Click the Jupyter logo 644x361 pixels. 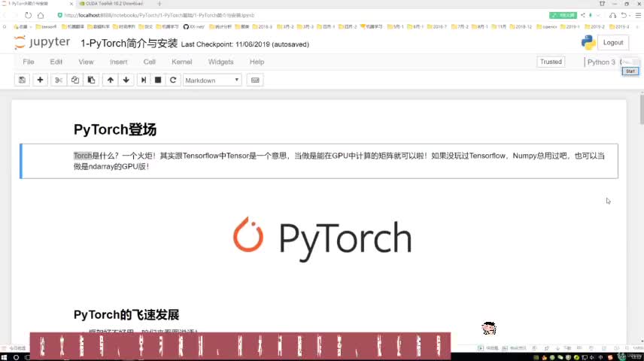tap(42, 43)
